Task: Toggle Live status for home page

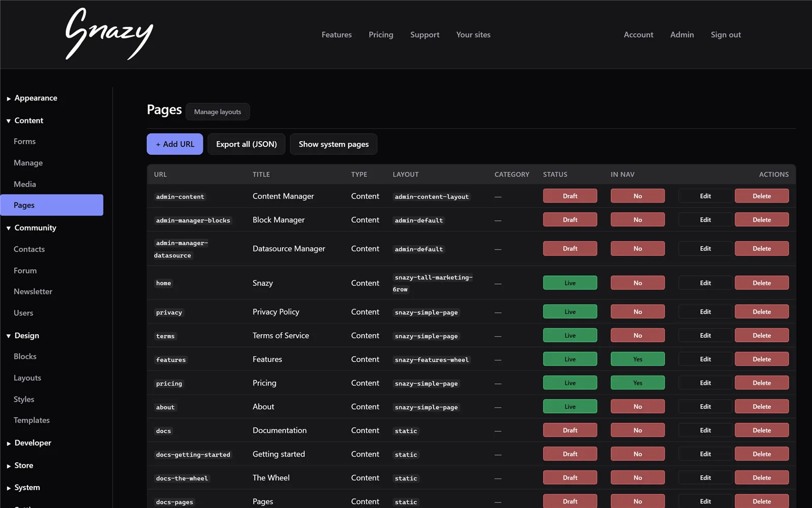Action: 570,283
